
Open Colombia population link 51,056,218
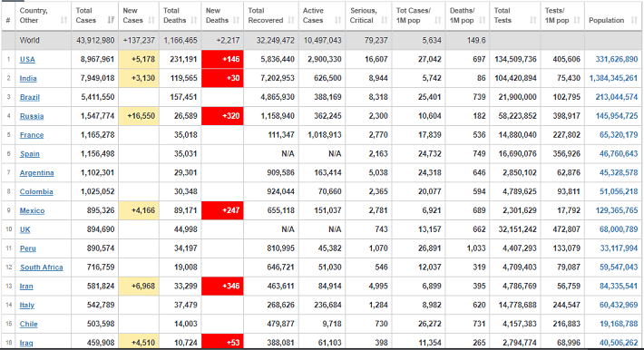click(619, 192)
